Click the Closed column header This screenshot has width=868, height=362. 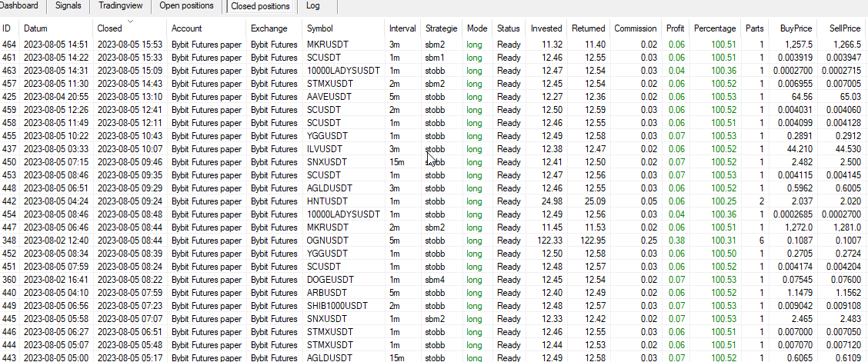[109, 28]
